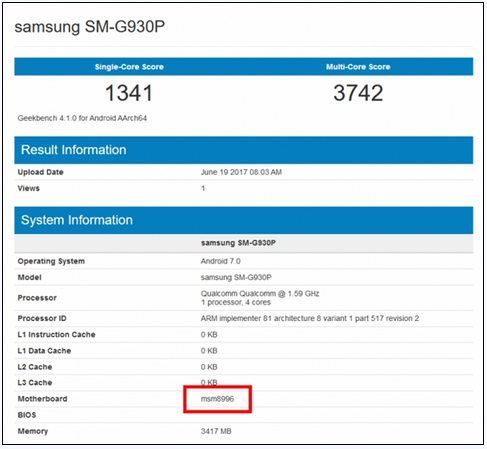487x449 pixels.
Task: Click the Geekbench 4.1.0 for Android AArch64 text
Action: (82, 118)
